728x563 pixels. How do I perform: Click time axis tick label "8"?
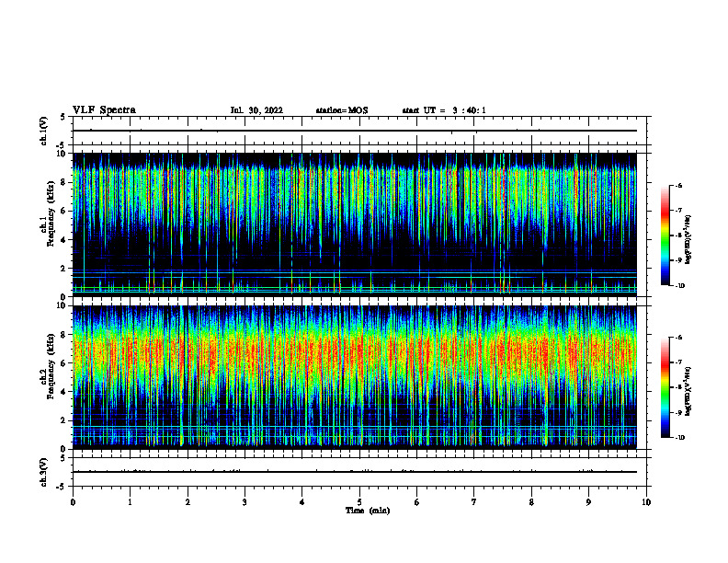click(531, 502)
